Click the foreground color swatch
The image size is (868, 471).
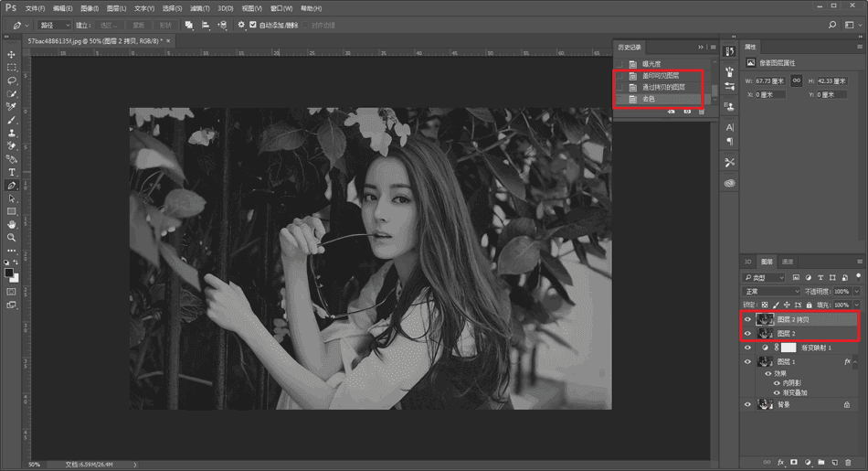[x=8, y=273]
